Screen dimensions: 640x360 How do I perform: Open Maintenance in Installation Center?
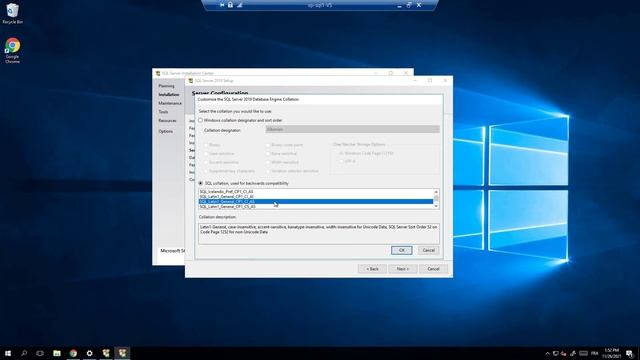[x=170, y=103]
